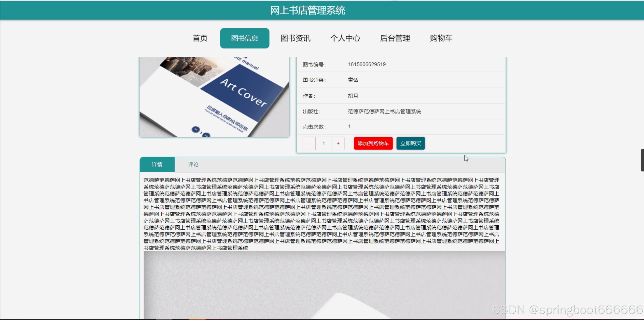Click the 出版社 value text
The height and width of the screenshot is (320, 644).
[x=384, y=111]
